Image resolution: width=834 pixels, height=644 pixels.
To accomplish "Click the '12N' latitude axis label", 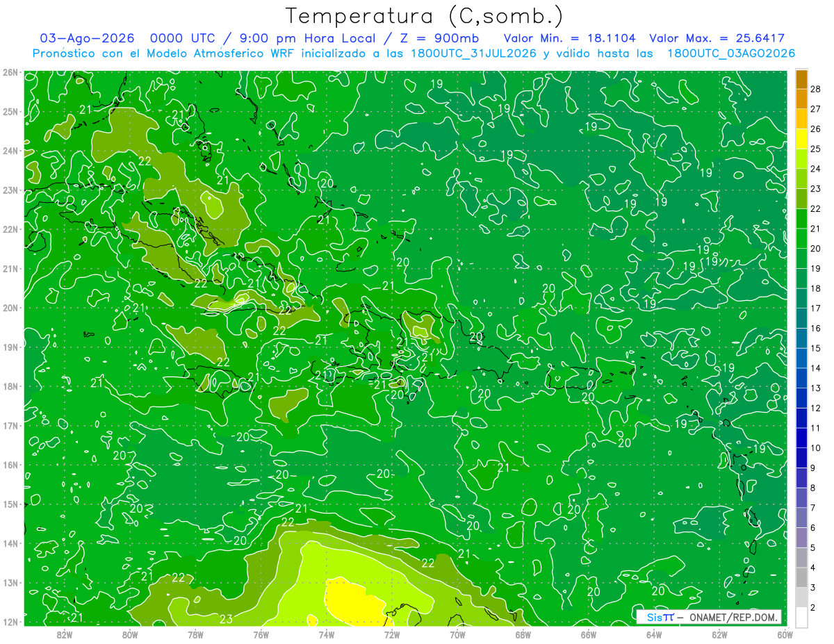I will click(x=10, y=622).
